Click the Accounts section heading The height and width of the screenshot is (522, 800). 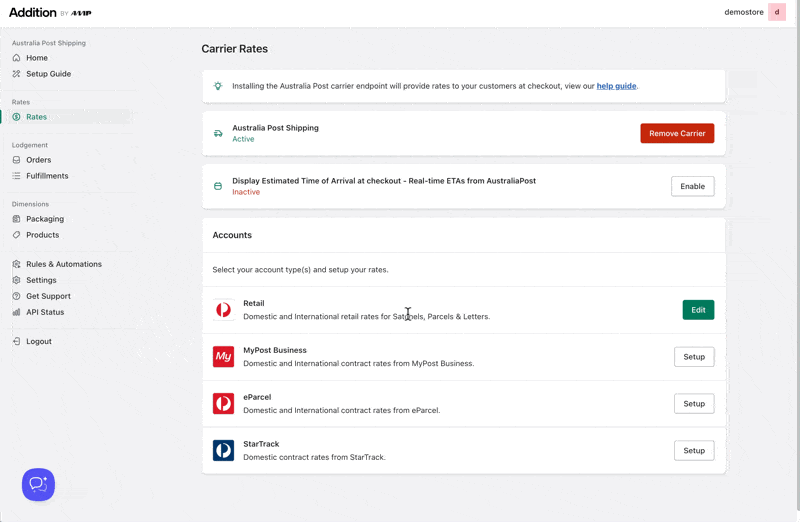232,235
